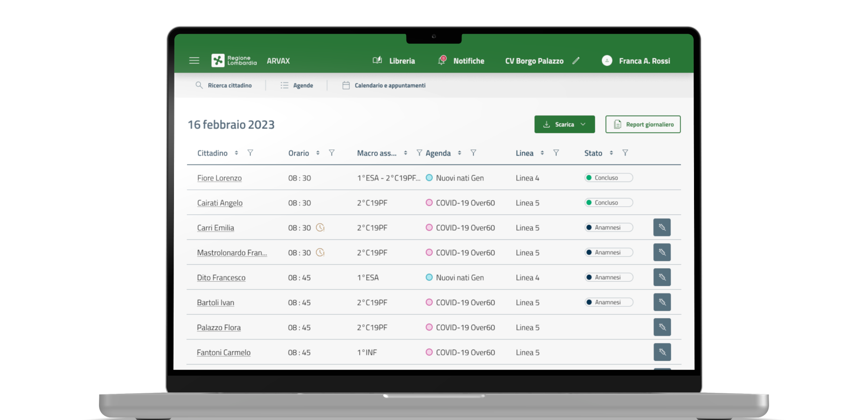This screenshot has height=420, width=868.
Task: Open citizen Carri Emilia
Action: tap(216, 228)
